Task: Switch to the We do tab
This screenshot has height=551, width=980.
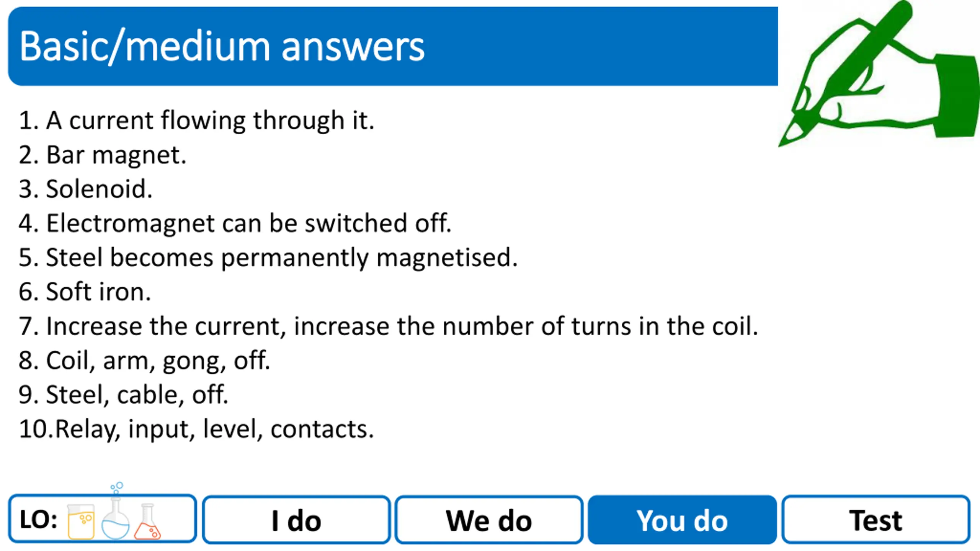Action: point(489,520)
